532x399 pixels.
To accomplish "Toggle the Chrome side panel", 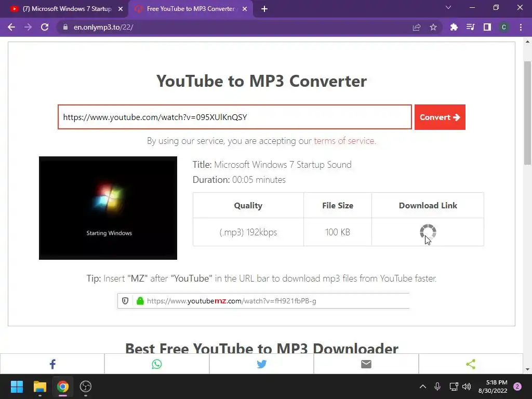I will (487, 27).
